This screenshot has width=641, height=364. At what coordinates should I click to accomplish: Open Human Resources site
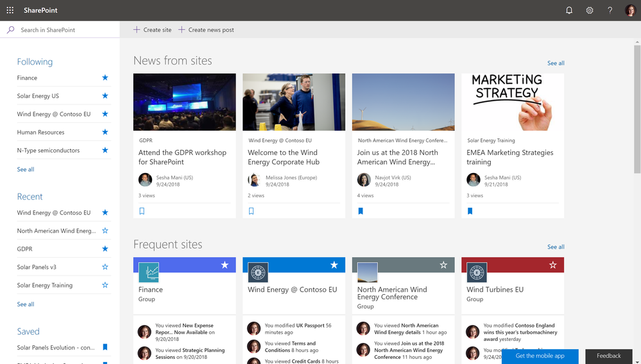click(x=40, y=132)
